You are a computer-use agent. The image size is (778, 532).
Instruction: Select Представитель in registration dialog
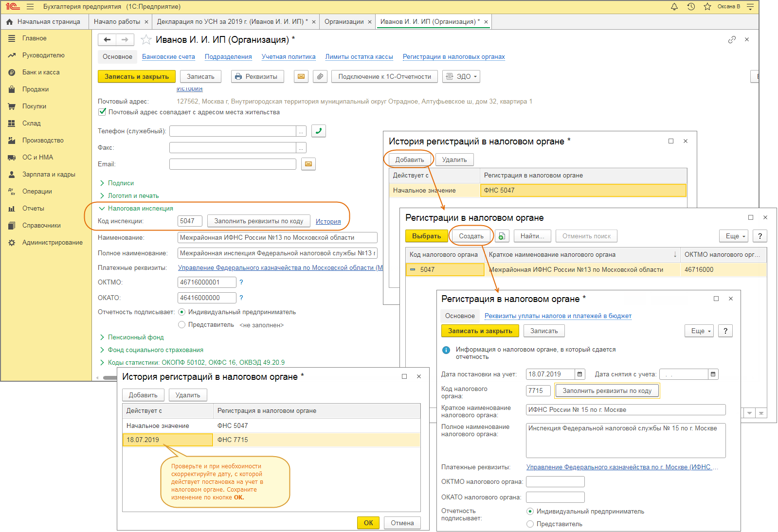pyautogui.click(x=530, y=524)
